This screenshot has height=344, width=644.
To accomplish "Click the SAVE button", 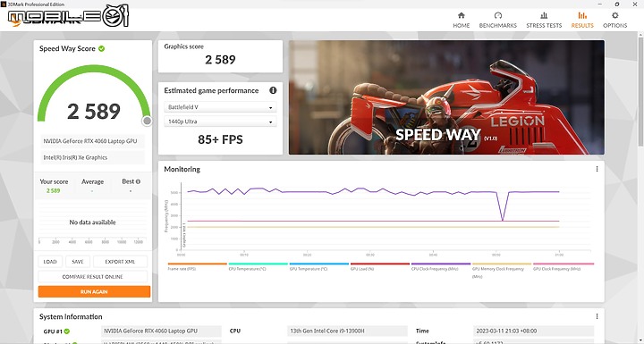I will click(78, 262).
